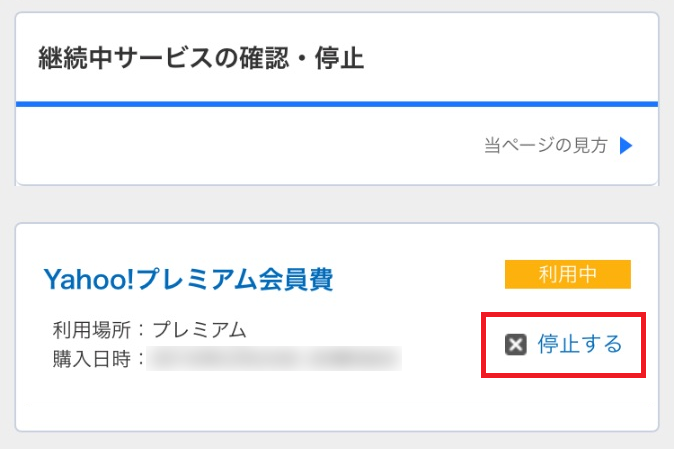Expand the blue triangle next to 当ページの見方

pyautogui.click(x=626, y=146)
